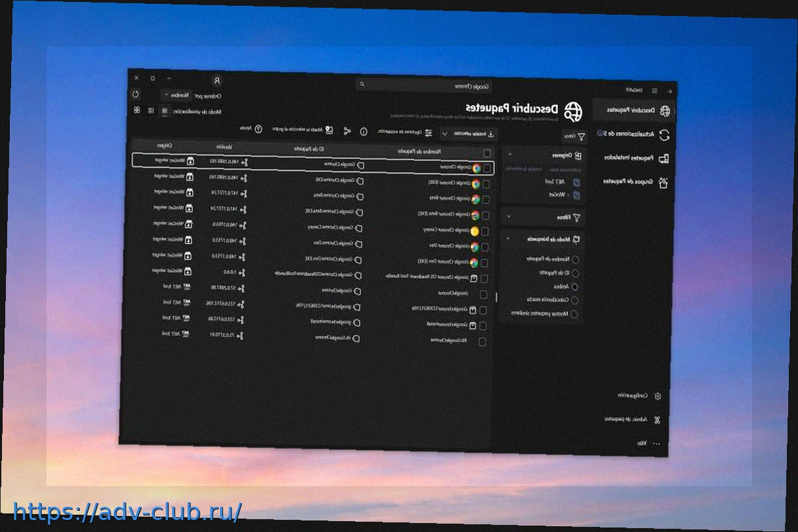Viewport: 798px width, 532px height.
Task: Click the reload packages icon
Action: (136, 94)
